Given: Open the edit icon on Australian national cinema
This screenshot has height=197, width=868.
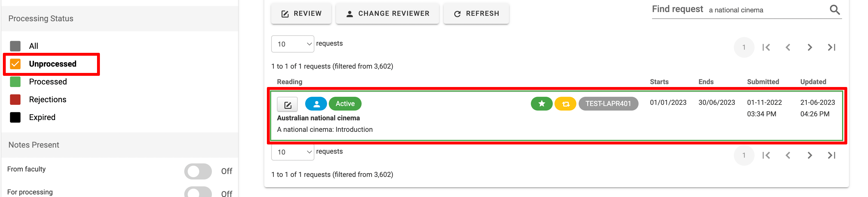Looking at the screenshot, I should click(287, 105).
